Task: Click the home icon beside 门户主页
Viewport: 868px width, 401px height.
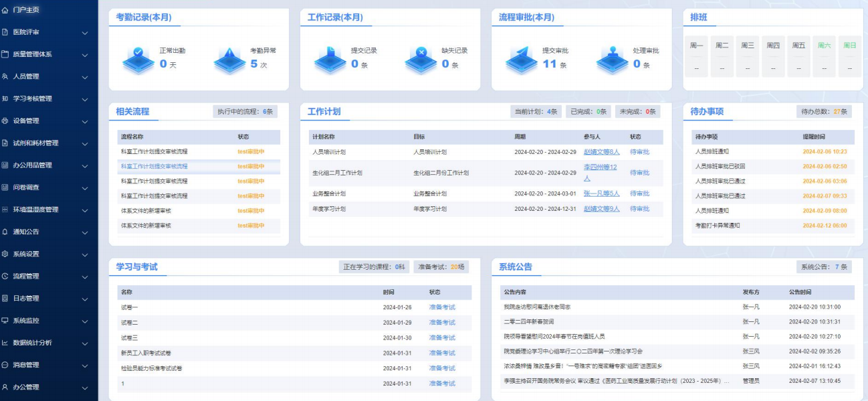Action: [5, 10]
